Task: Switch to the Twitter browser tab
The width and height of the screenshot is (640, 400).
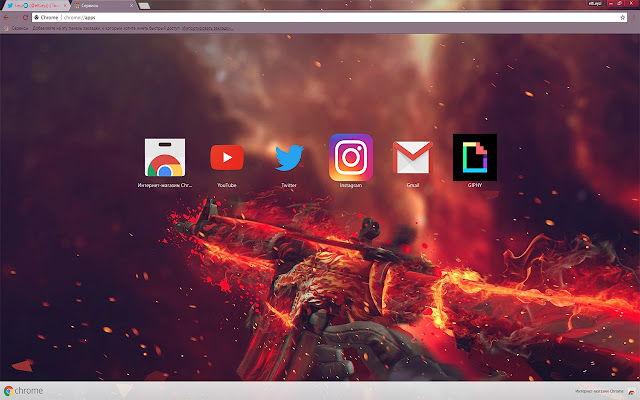Action: click(x=35, y=6)
